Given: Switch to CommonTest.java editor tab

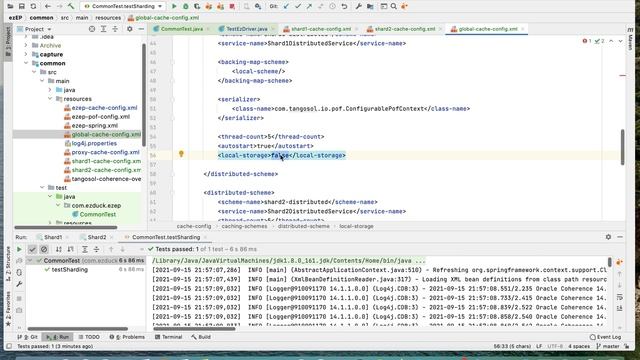Looking at the screenshot, I should click(x=181, y=29).
